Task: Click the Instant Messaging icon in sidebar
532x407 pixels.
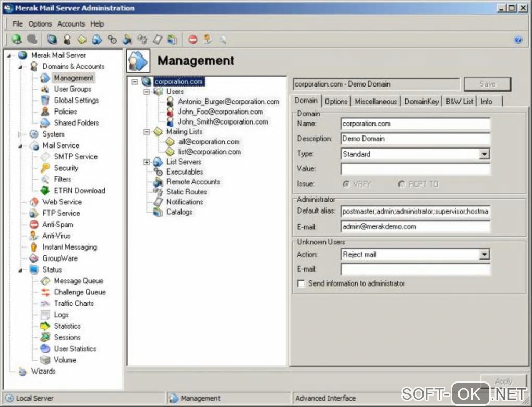Action: pyautogui.click(x=33, y=247)
